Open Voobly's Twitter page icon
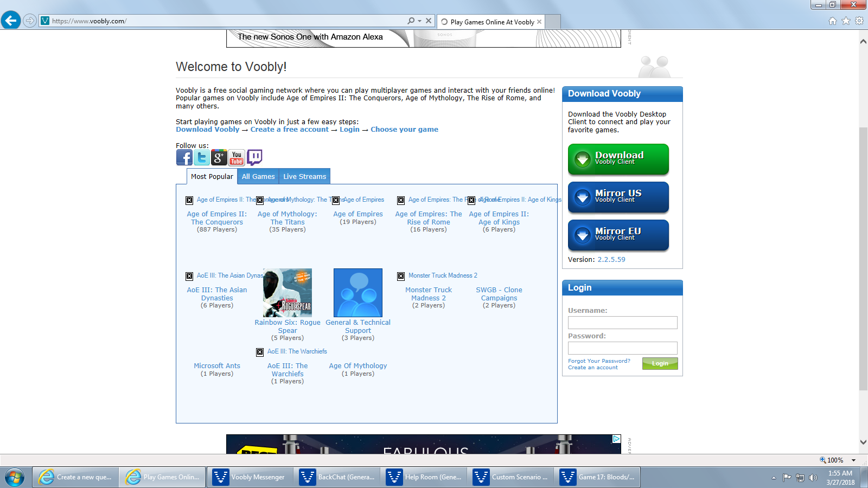This screenshot has width=868, height=488. click(202, 157)
